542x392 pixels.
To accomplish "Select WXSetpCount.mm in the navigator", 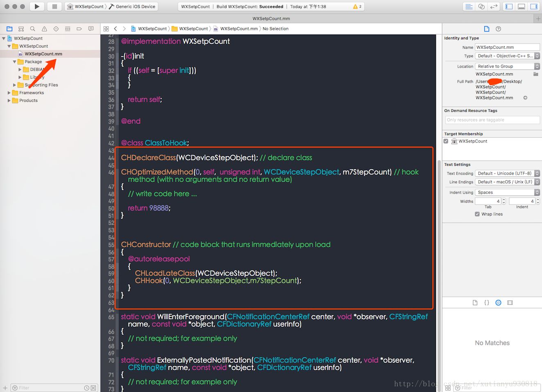I will pyautogui.click(x=43, y=54).
